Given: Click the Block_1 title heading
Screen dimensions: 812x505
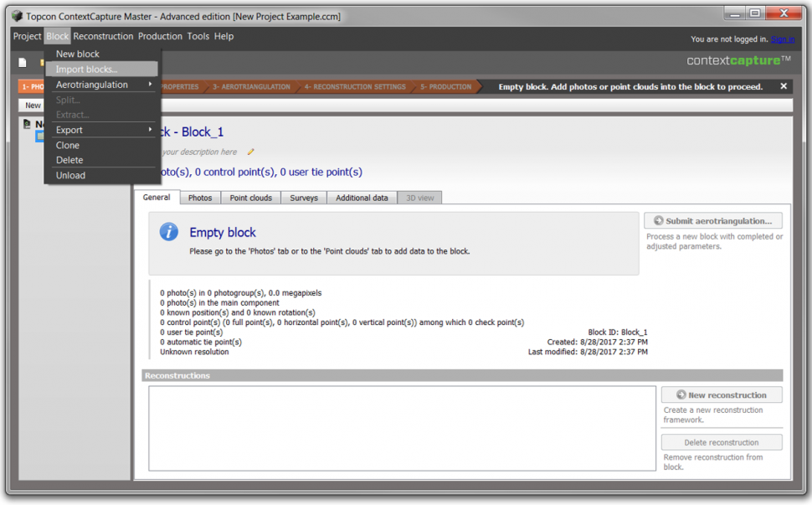Looking at the screenshot, I should [x=203, y=132].
